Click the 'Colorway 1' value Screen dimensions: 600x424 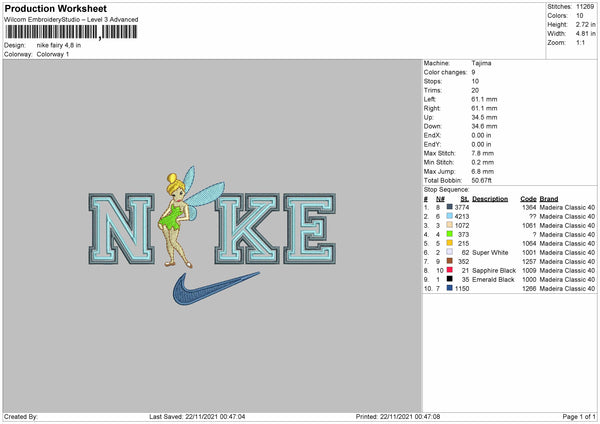click(x=53, y=54)
